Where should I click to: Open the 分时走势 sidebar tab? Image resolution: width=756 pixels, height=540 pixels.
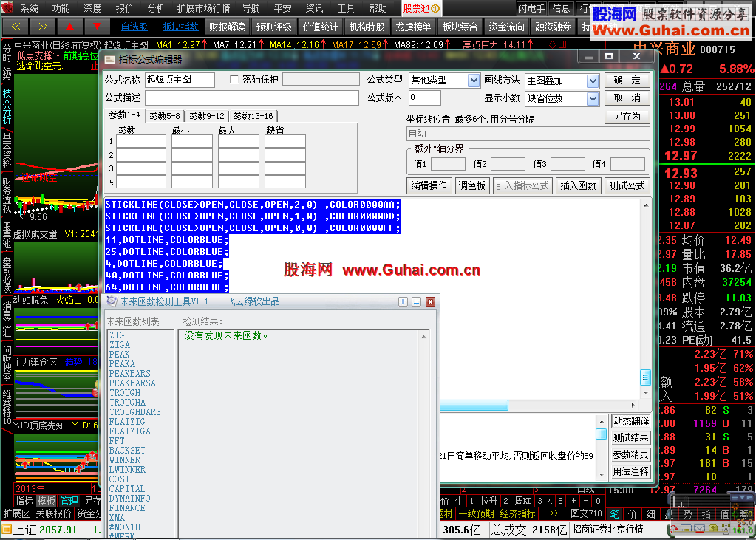7,62
